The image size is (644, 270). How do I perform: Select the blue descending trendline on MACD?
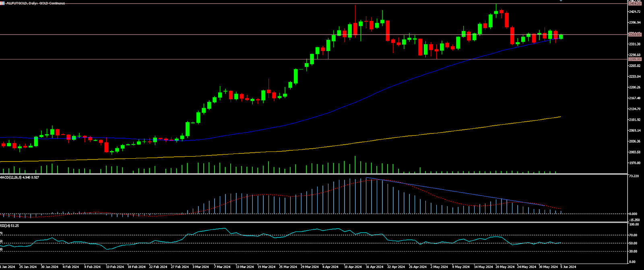455,192
